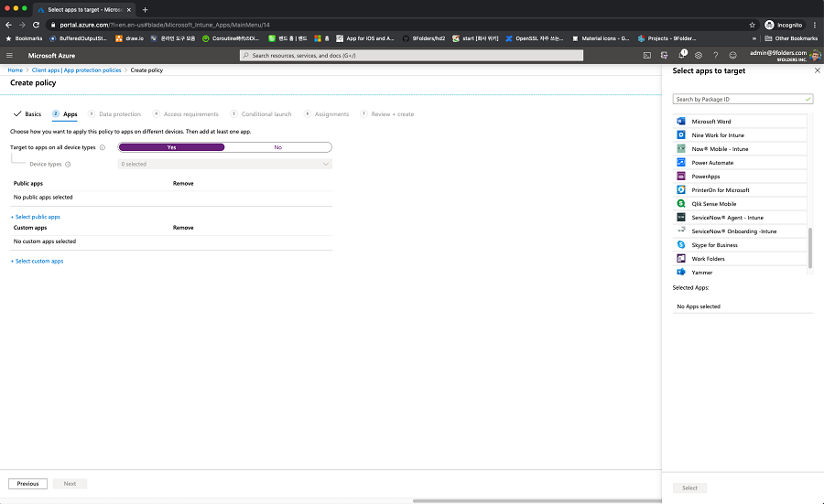Open the portal settings gear icon
The width and height of the screenshot is (824, 504).
pyautogui.click(x=699, y=55)
